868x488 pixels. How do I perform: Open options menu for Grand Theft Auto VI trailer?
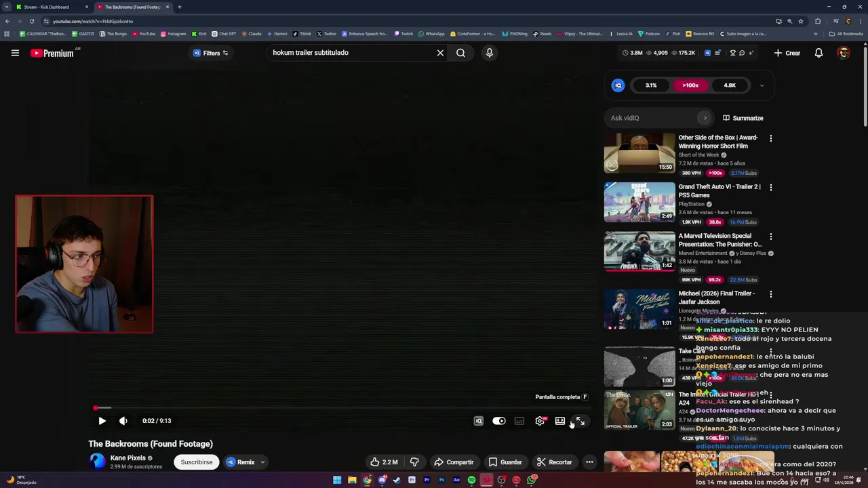pos(770,187)
